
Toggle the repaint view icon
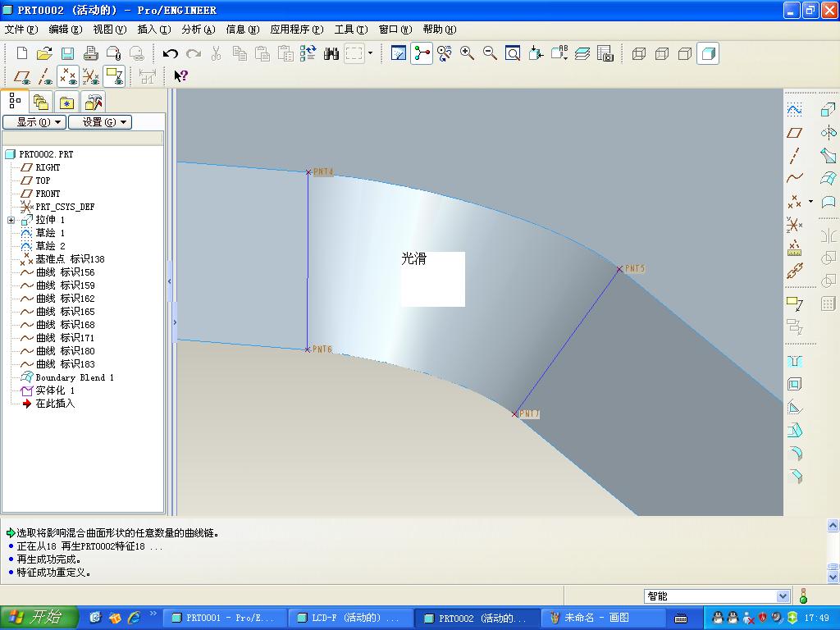(x=399, y=53)
